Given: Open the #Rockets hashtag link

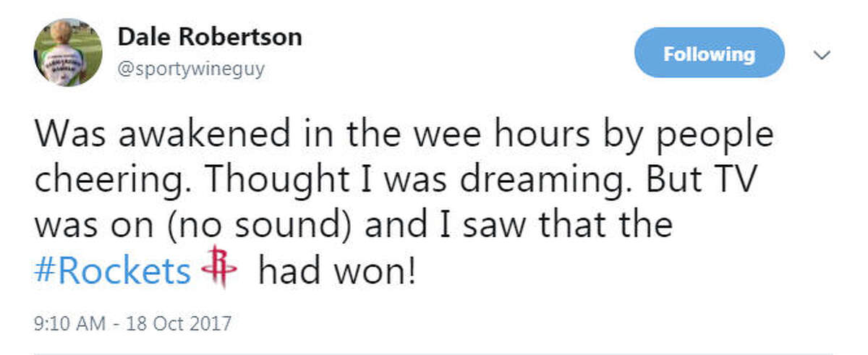Looking at the screenshot, I should pyautogui.click(x=113, y=270).
